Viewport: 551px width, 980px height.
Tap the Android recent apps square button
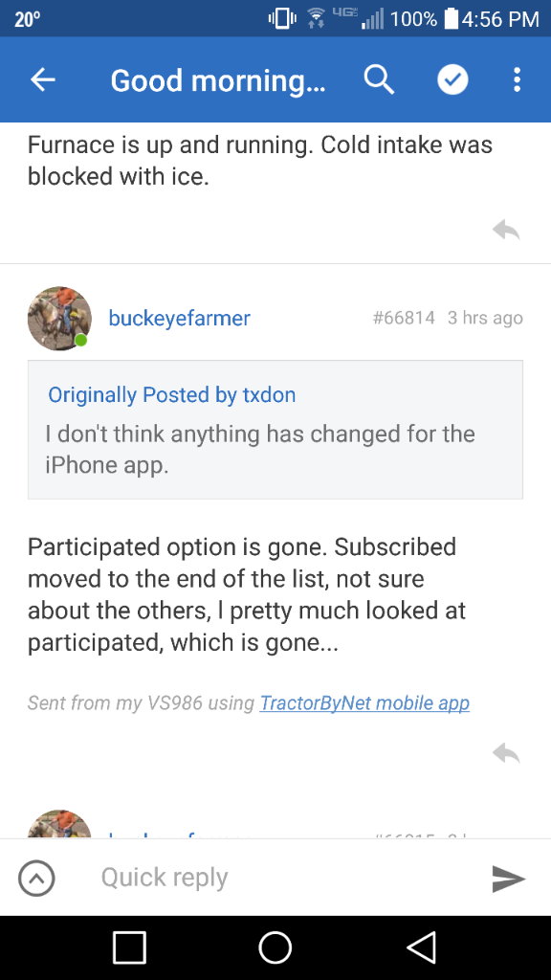click(x=129, y=947)
